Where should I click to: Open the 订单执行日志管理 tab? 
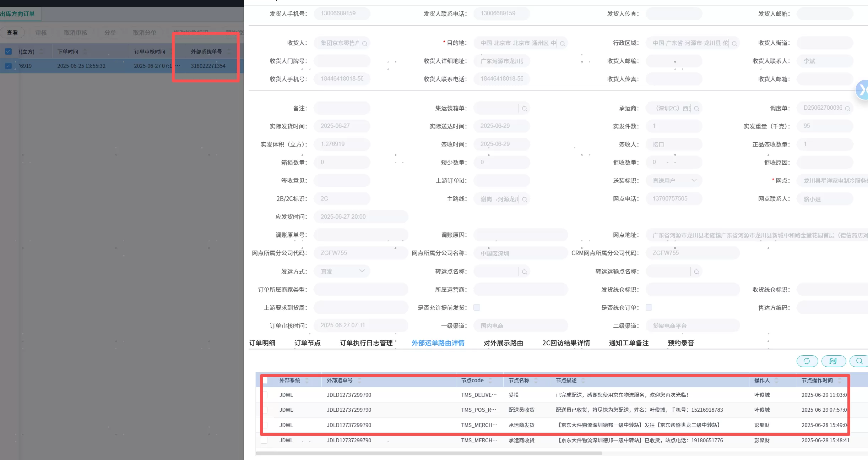(366, 343)
